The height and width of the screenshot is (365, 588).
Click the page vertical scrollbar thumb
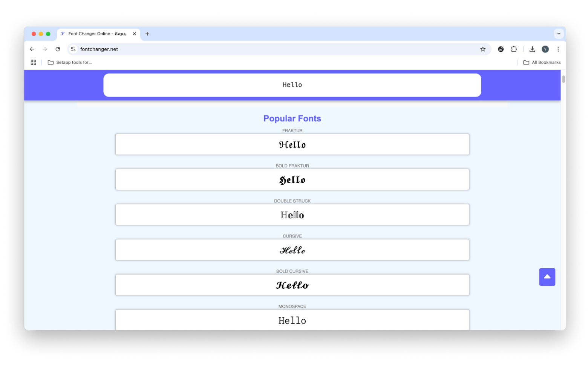pyautogui.click(x=563, y=79)
